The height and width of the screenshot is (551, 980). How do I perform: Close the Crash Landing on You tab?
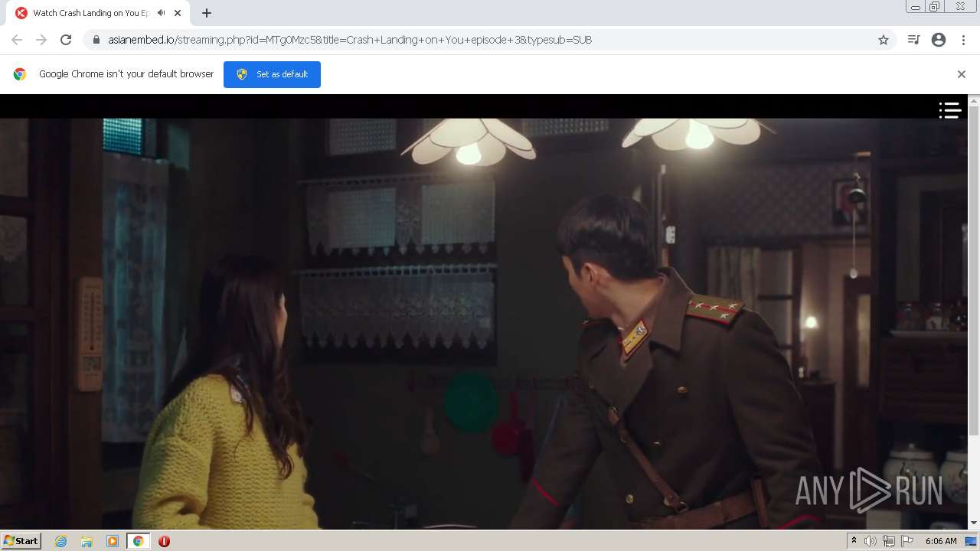[178, 13]
